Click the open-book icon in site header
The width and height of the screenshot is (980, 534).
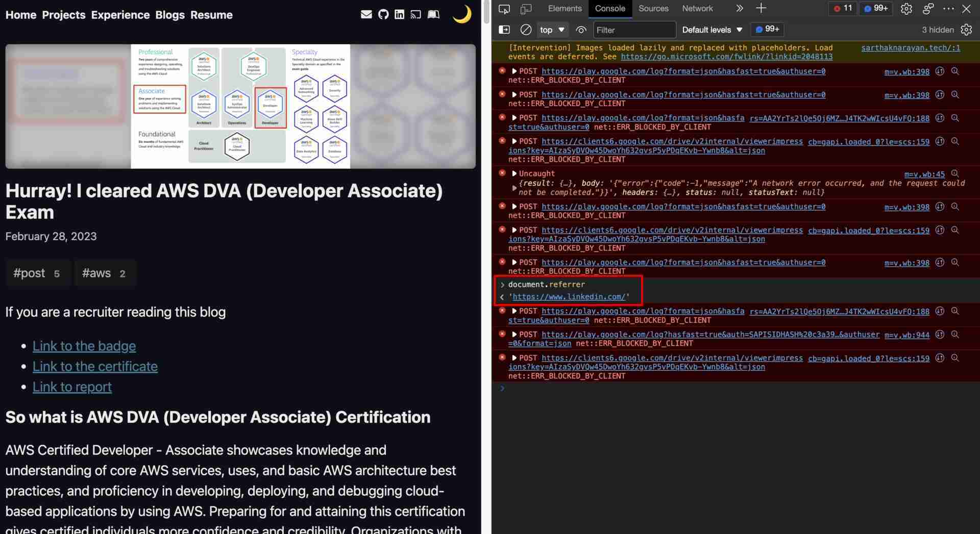433,14
